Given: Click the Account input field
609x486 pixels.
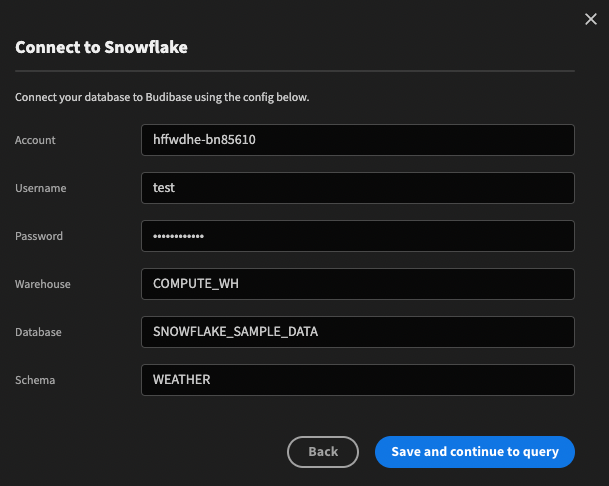Looking at the screenshot, I should 358,140.
